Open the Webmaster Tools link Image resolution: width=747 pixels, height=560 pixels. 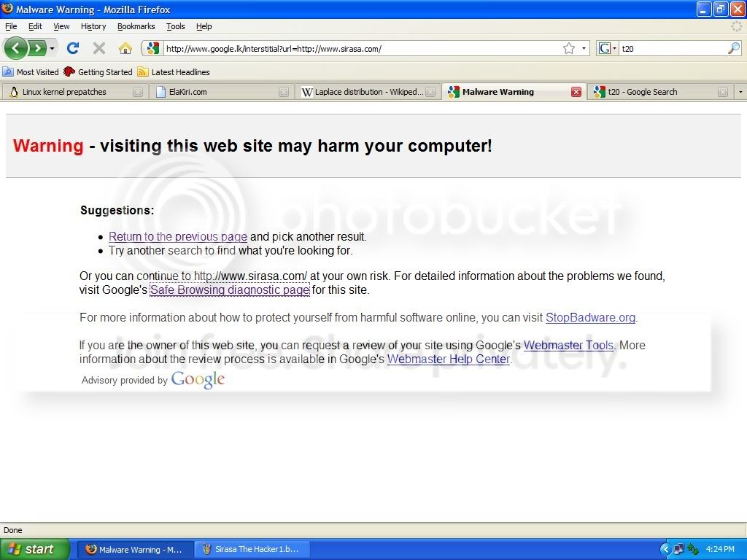tap(568, 345)
